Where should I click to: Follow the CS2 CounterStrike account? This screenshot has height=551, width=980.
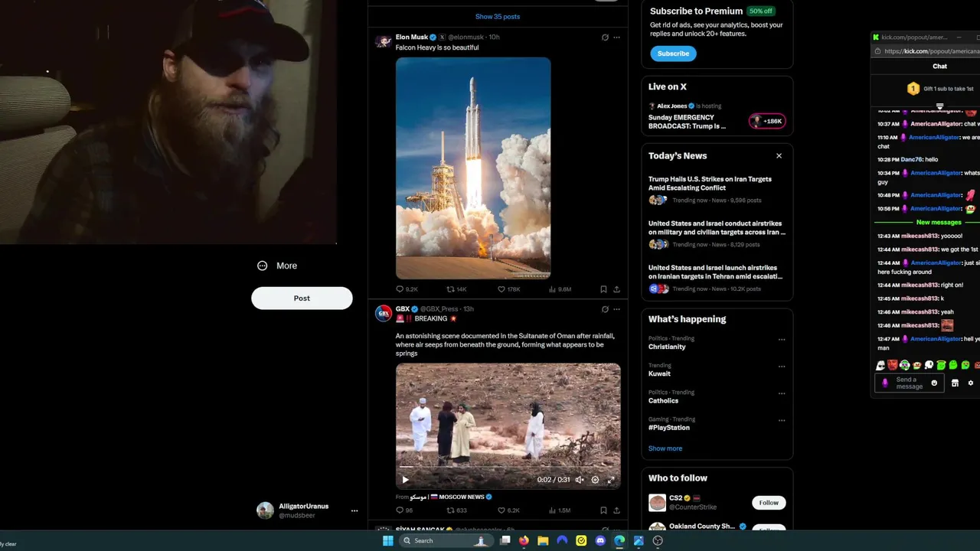point(769,503)
